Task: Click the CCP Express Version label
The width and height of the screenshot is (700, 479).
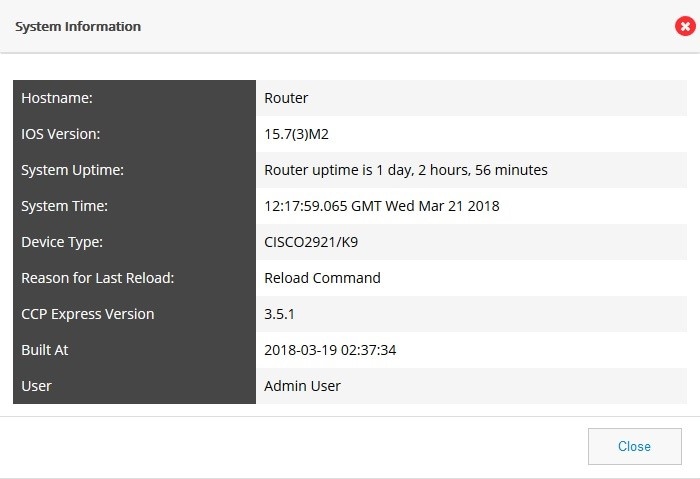Action: click(x=88, y=314)
